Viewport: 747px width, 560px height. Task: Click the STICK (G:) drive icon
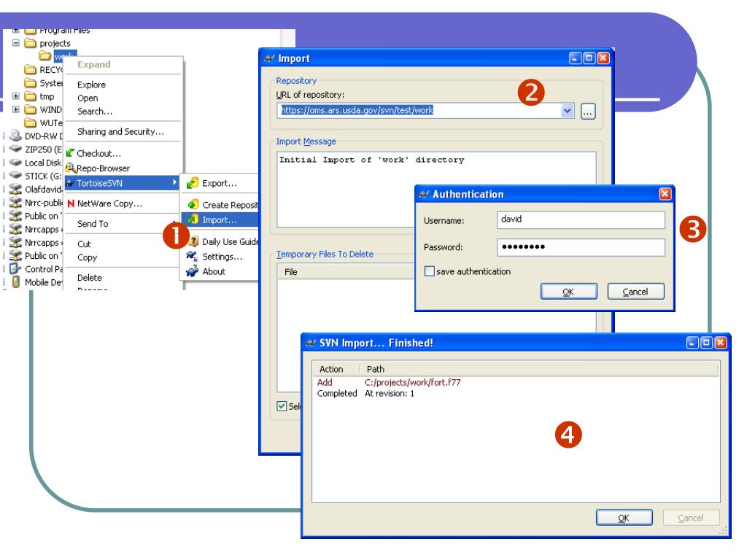pos(15,176)
